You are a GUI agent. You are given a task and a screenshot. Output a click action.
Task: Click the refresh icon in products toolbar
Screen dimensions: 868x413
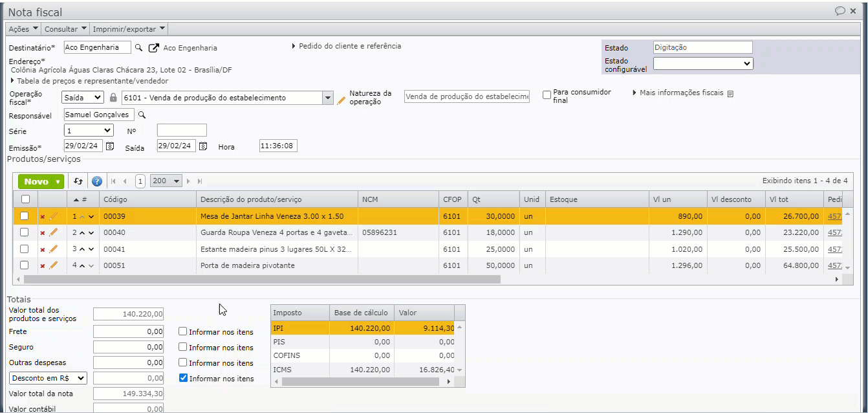click(78, 182)
